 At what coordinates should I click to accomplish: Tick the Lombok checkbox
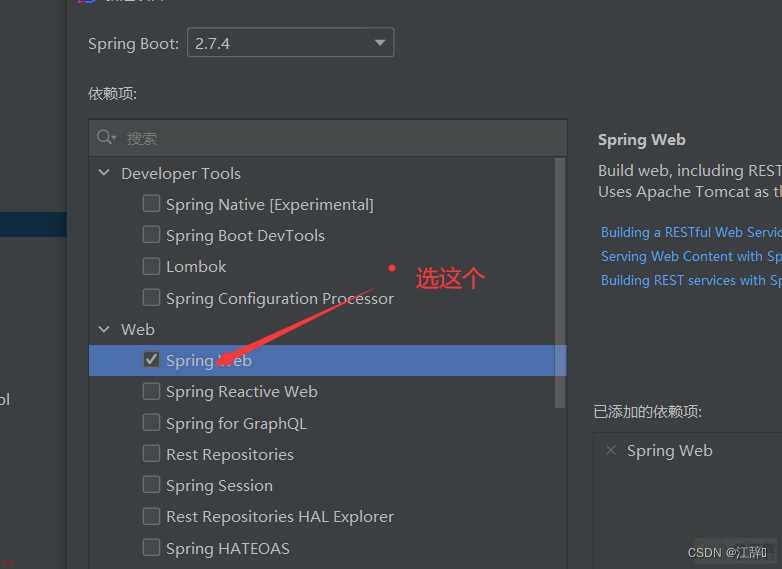pyautogui.click(x=151, y=266)
